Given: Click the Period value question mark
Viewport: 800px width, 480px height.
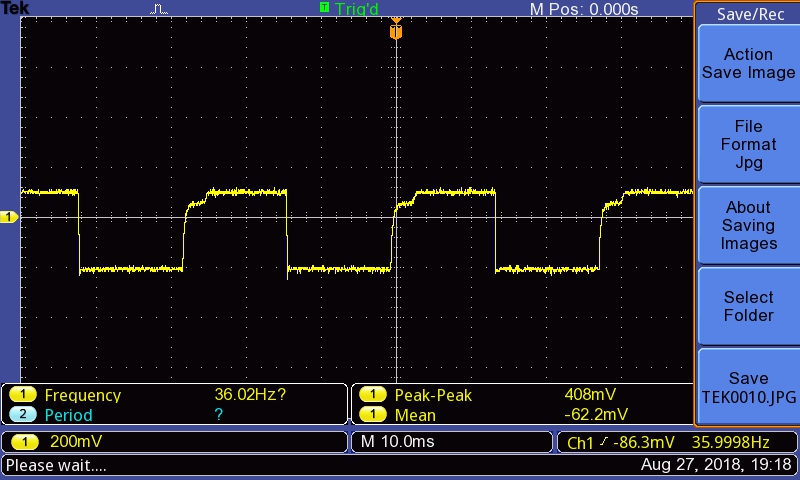Looking at the screenshot, I should coord(218,414).
